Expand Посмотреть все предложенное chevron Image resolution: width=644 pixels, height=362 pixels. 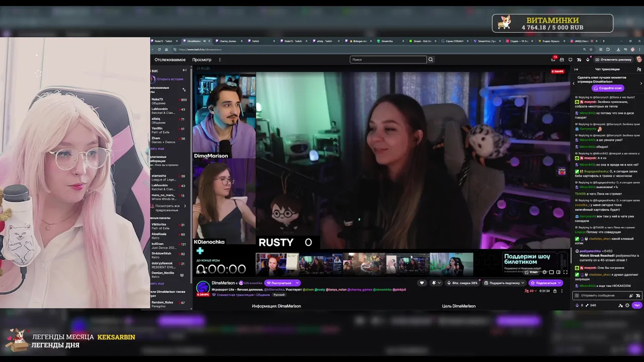point(185,206)
